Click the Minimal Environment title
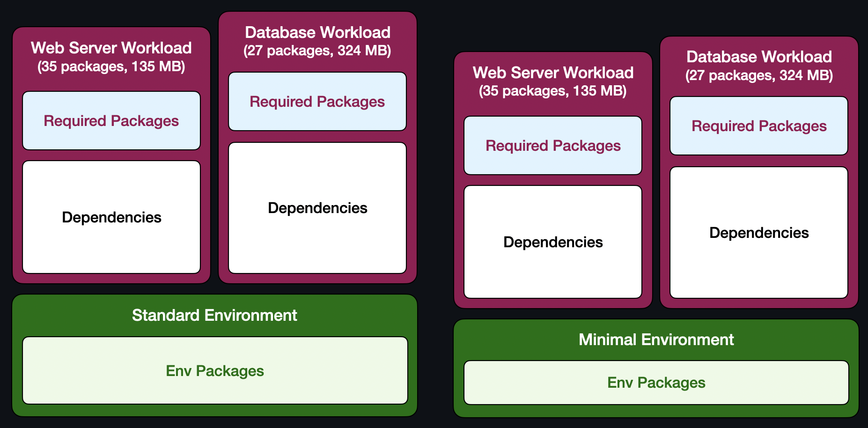The image size is (868, 428). 656,339
